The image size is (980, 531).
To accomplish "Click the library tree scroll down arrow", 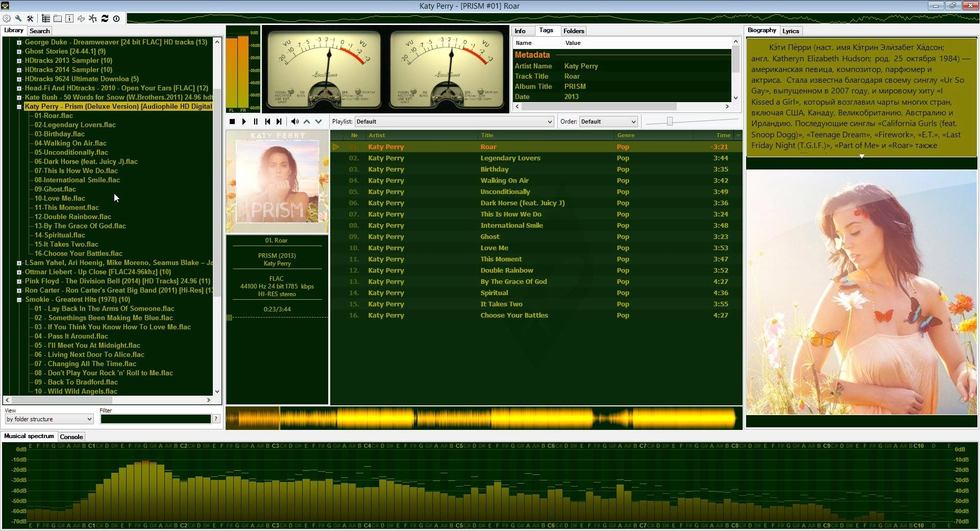I will click(217, 392).
